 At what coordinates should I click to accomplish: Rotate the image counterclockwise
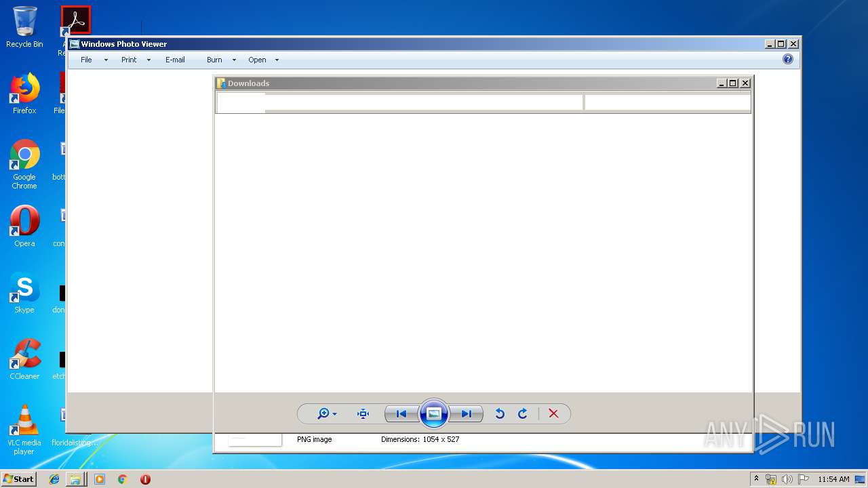[x=500, y=413]
